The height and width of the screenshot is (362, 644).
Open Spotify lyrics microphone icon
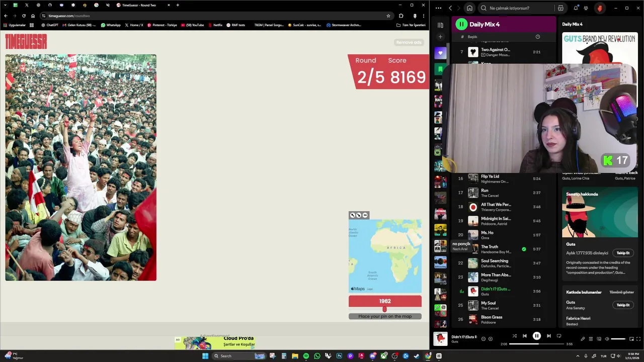click(x=583, y=339)
